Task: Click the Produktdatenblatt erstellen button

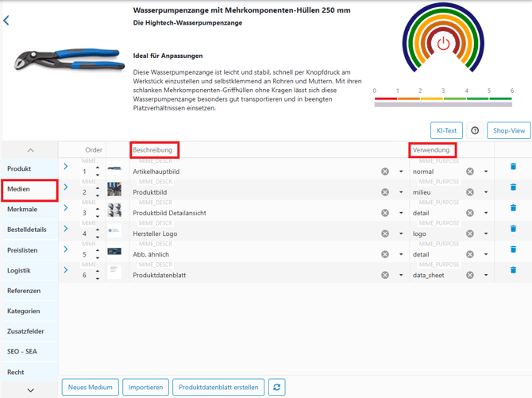Action: point(218,387)
